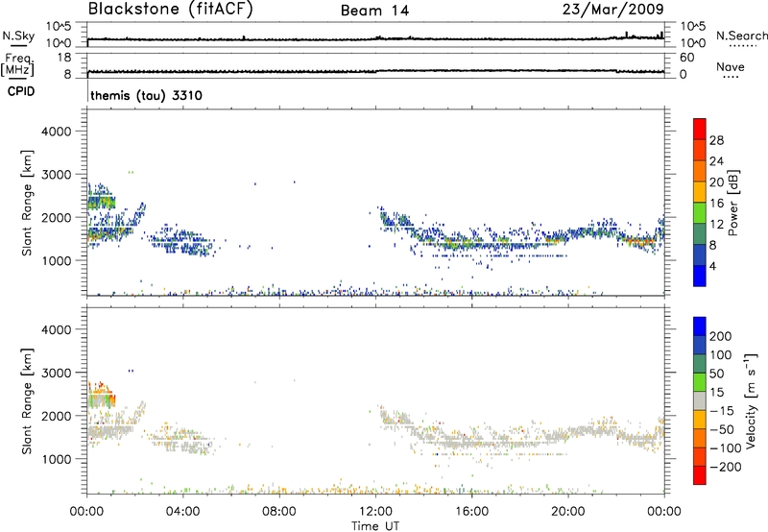Click the "18" tick on the frequency axis

tap(64, 58)
